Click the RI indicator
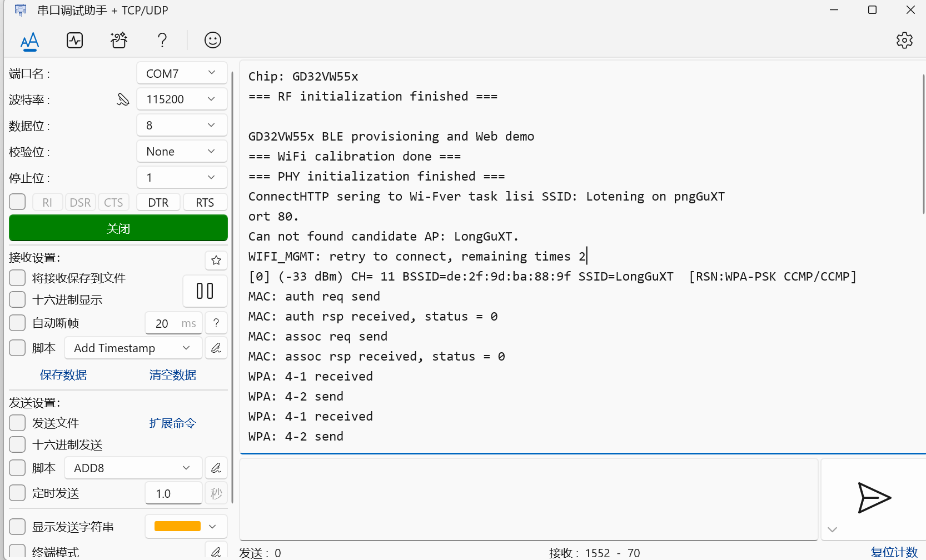926x560 pixels. (x=47, y=202)
